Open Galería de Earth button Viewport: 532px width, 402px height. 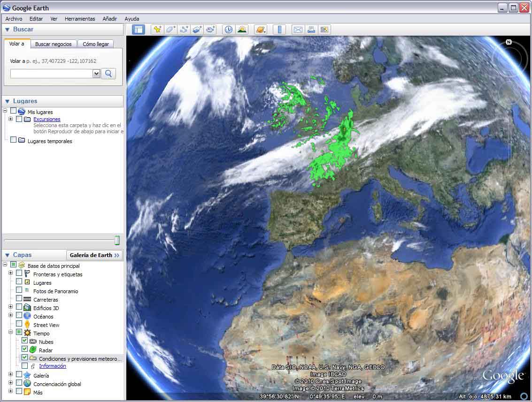(x=94, y=255)
